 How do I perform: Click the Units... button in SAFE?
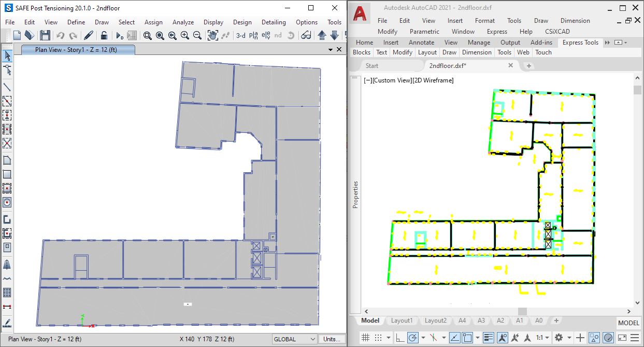coord(332,339)
